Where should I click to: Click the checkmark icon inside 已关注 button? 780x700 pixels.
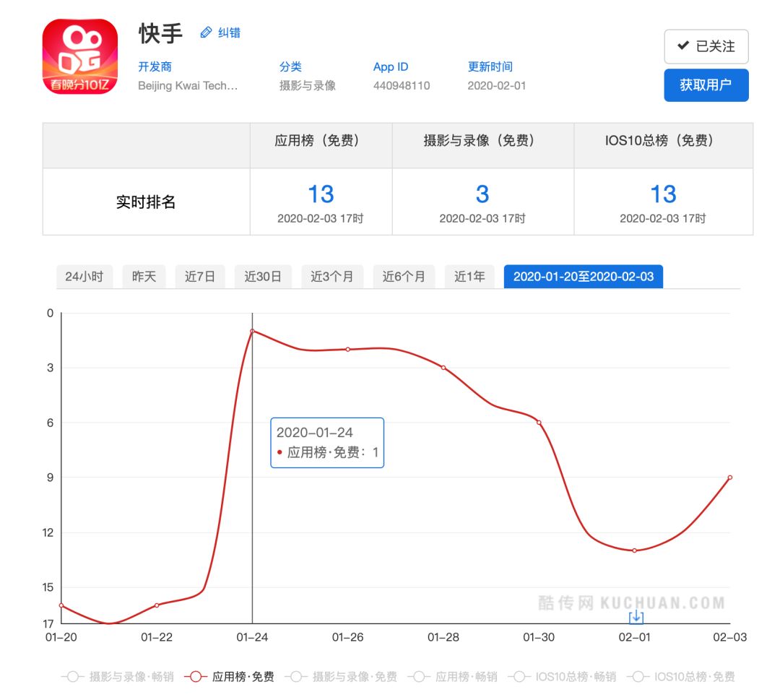pos(682,46)
